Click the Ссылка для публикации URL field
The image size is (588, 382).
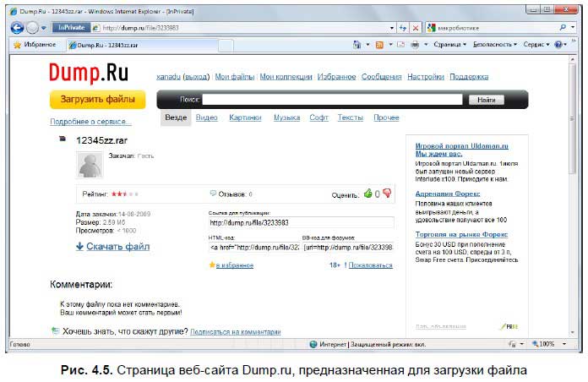point(301,222)
